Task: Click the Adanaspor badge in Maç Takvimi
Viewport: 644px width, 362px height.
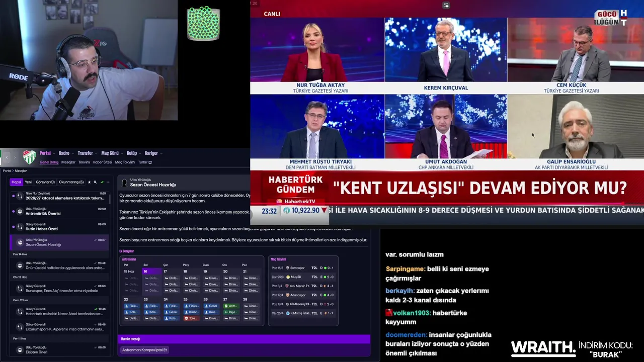Action: pos(288,295)
